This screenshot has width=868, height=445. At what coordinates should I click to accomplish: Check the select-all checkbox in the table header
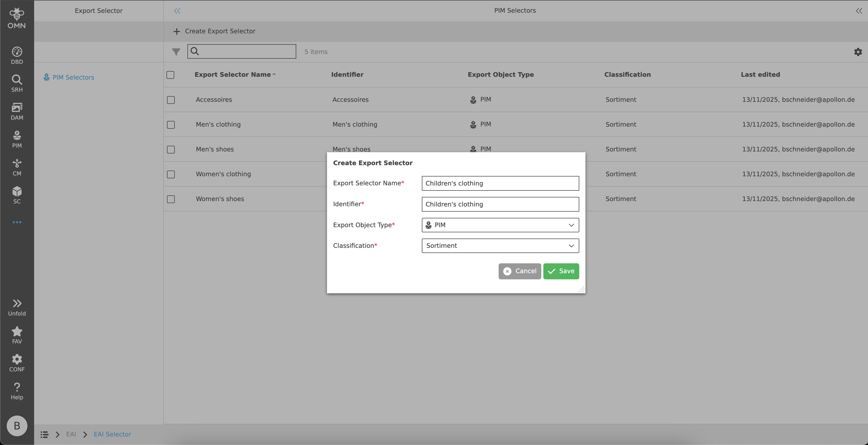coord(171,75)
